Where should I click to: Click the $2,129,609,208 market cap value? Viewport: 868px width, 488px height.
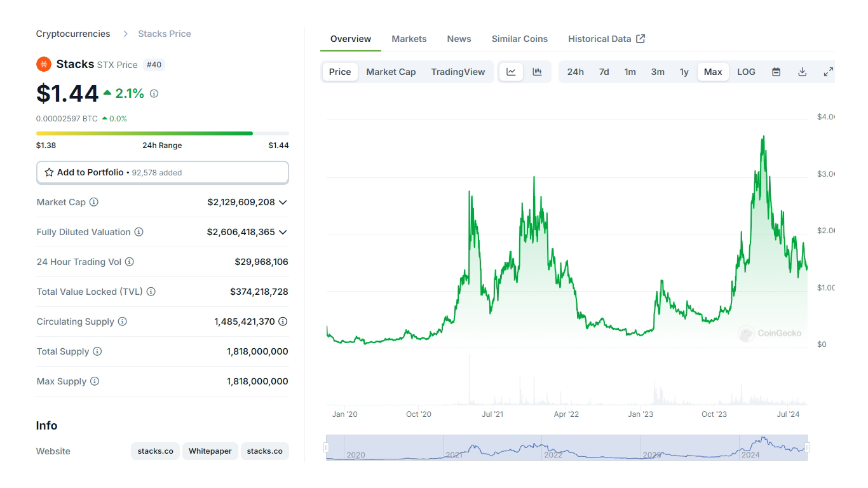[x=241, y=202]
